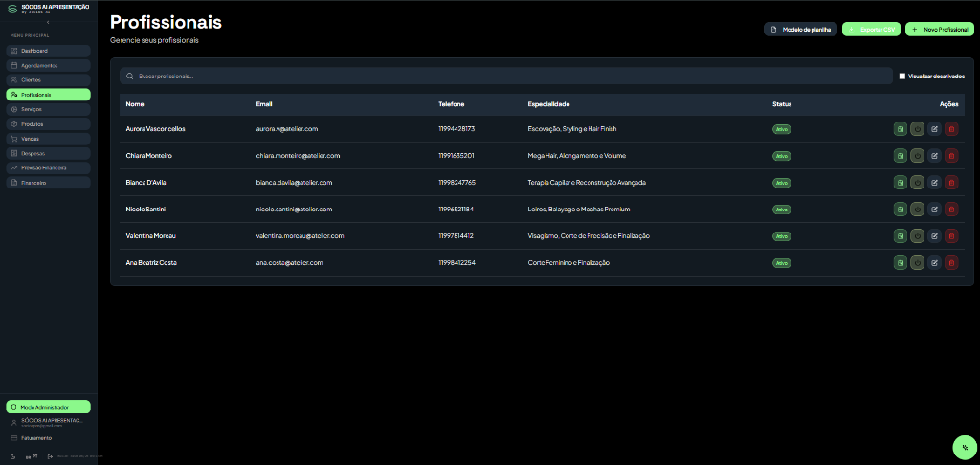Click Corte Feminino e Finalização text
980x465 pixels.
point(568,263)
